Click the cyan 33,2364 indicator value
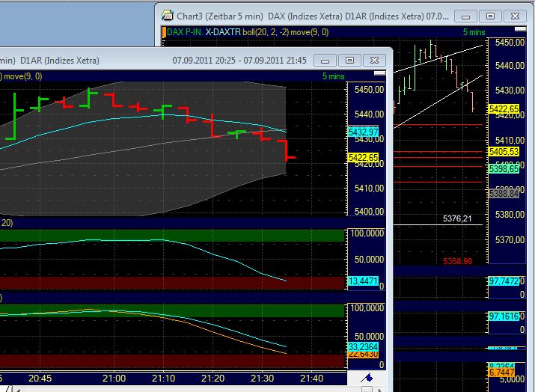 click(x=363, y=347)
